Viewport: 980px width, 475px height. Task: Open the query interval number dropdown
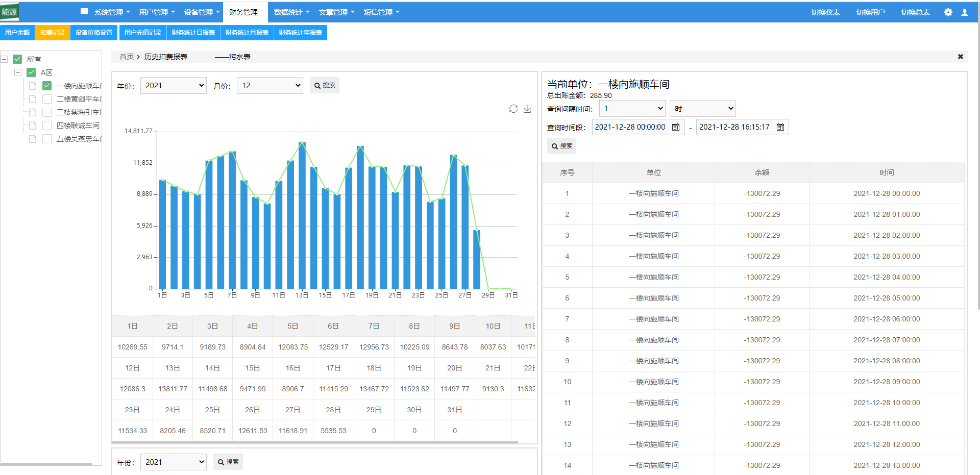click(x=632, y=109)
